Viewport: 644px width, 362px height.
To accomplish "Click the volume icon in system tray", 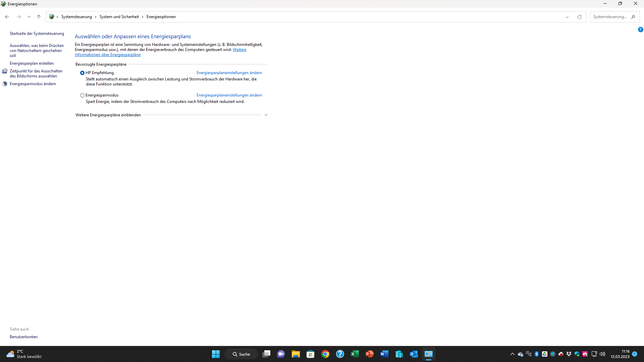I will pos(602,354).
